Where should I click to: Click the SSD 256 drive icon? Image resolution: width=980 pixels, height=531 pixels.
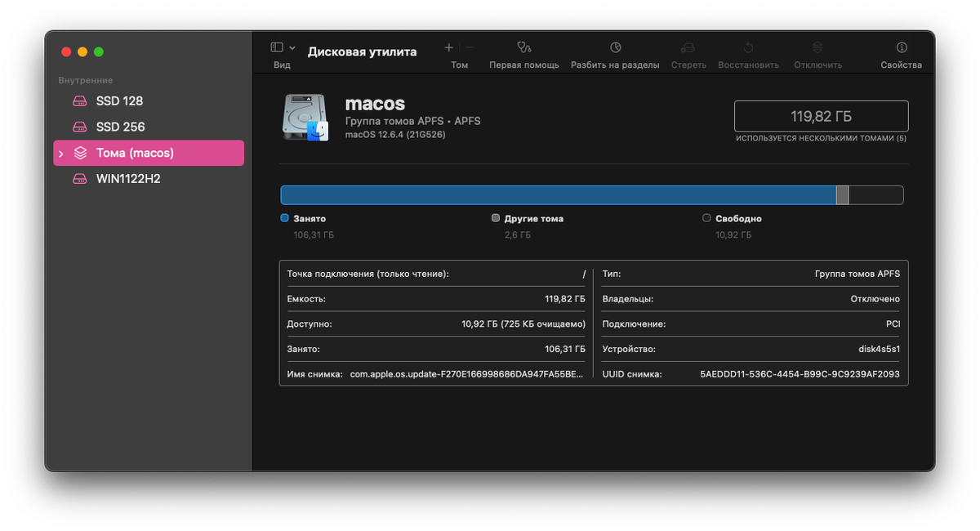pyautogui.click(x=79, y=127)
